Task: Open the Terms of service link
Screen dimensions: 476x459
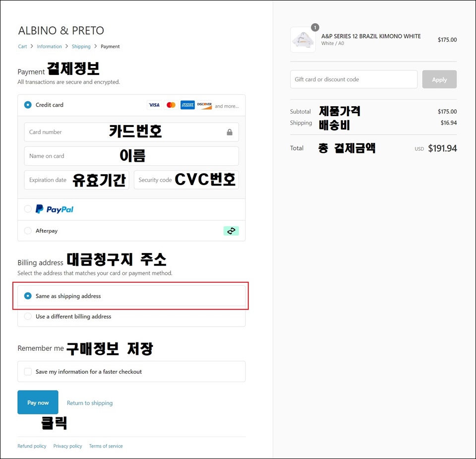Action: 106,446
